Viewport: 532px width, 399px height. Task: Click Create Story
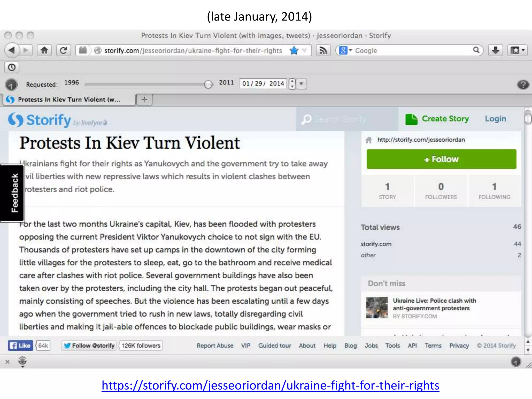pyautogui.click(x=437, y=119)
